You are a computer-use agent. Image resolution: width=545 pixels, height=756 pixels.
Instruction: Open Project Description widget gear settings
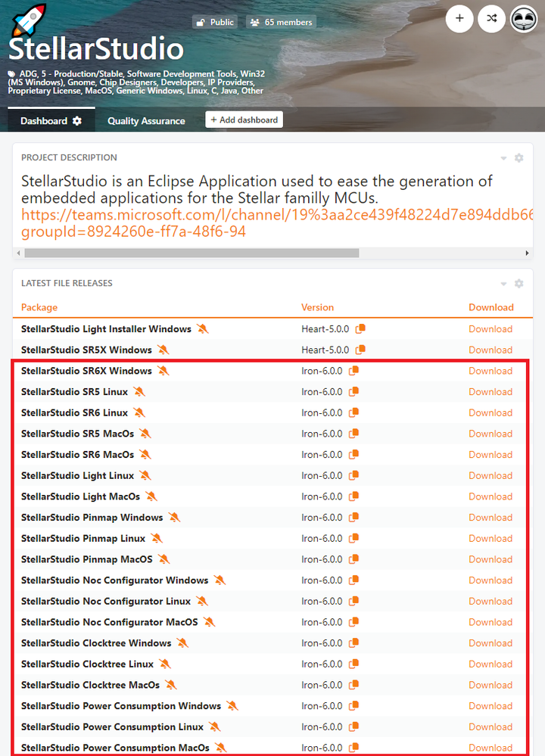[519, 157]
